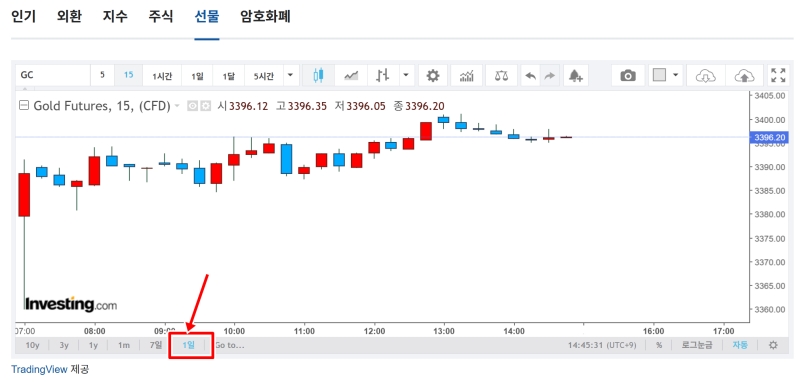
Task: Switch to area chart style icon
Action: coord(351,76)
